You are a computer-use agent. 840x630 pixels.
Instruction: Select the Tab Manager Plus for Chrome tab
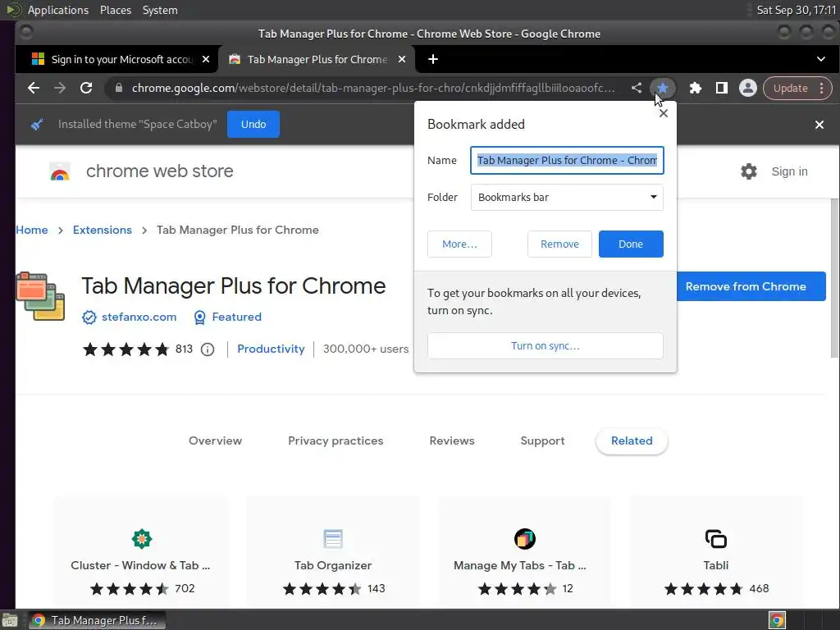pos(317,59)
